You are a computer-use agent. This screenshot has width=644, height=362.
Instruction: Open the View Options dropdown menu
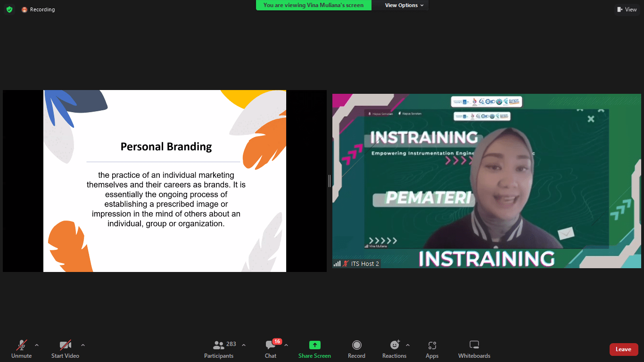pyautogui.click(x=404, y=5)
